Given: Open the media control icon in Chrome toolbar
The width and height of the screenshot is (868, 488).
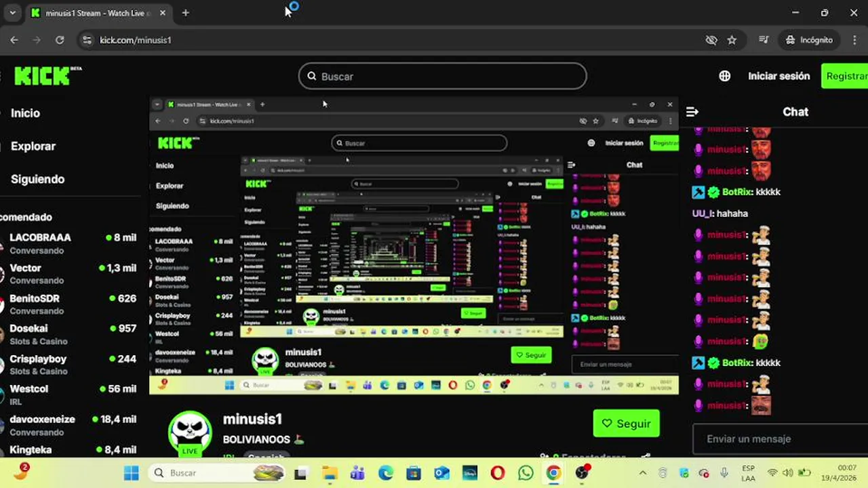Looking at the screenshot, I should pos(764,40).
